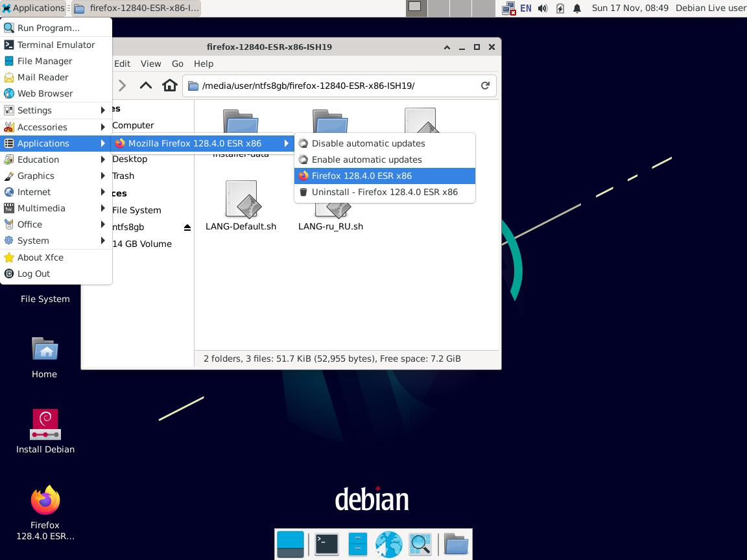The width and height of the screenshot is (747, 560).
Task: Expand the Graphics submenu
Action: tap(56, 176)
